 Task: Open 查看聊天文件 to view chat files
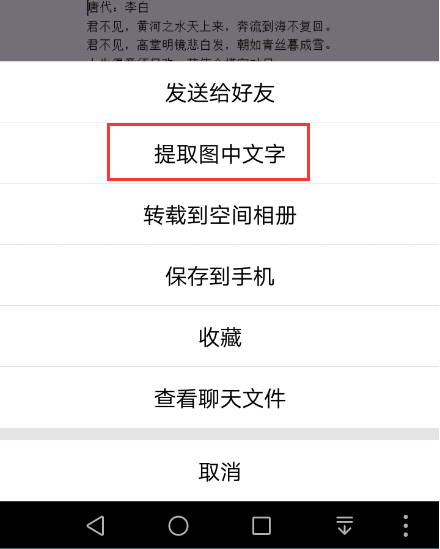click(220, 398)
